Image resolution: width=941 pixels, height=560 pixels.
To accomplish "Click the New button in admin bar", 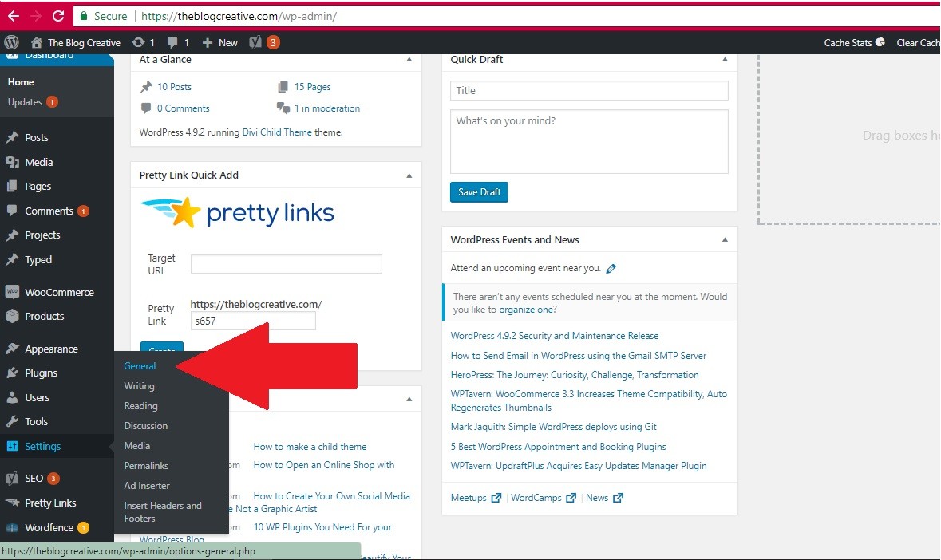I will pyautogui.click(x=220, y=42).
